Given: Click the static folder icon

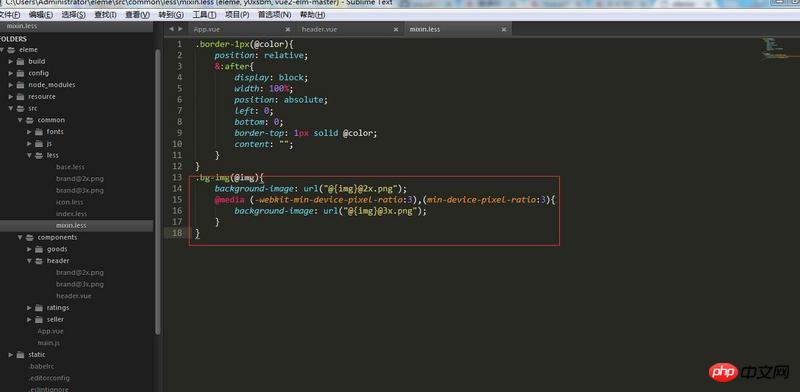Looking at the screenshot, I should click(x=20, y=355).
